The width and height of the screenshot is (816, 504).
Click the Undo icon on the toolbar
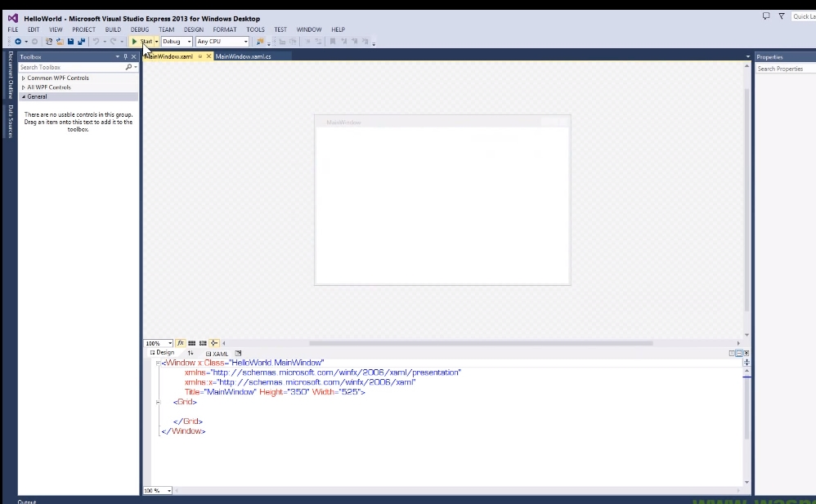(97, 41)
